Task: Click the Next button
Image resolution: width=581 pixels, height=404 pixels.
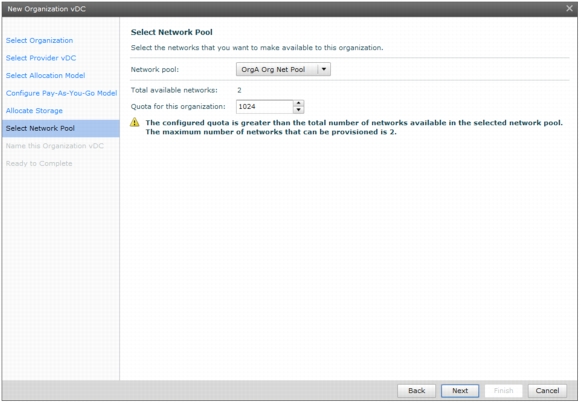Action: tap(460, 391)
